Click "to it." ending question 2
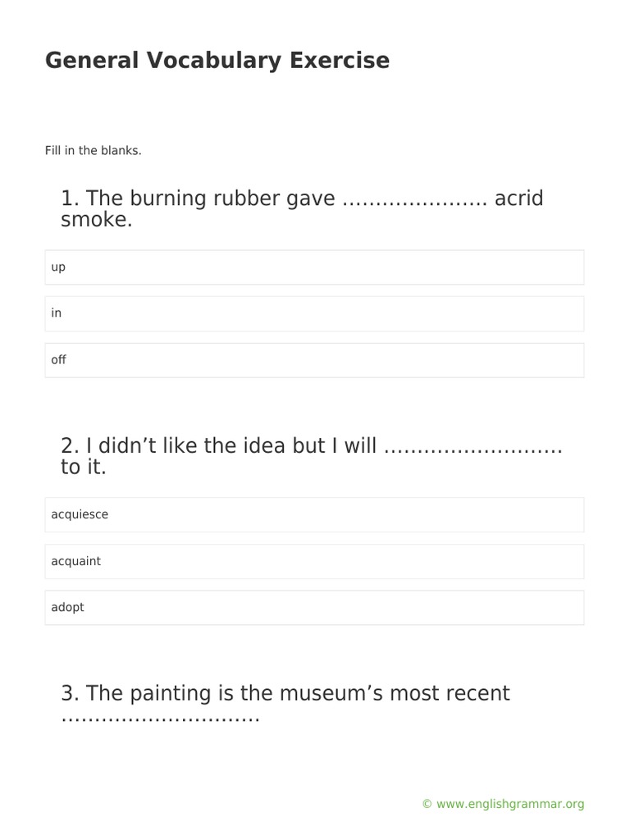Image resolution: width=630 pixels, height=840 pixels. tap(84, 468)
